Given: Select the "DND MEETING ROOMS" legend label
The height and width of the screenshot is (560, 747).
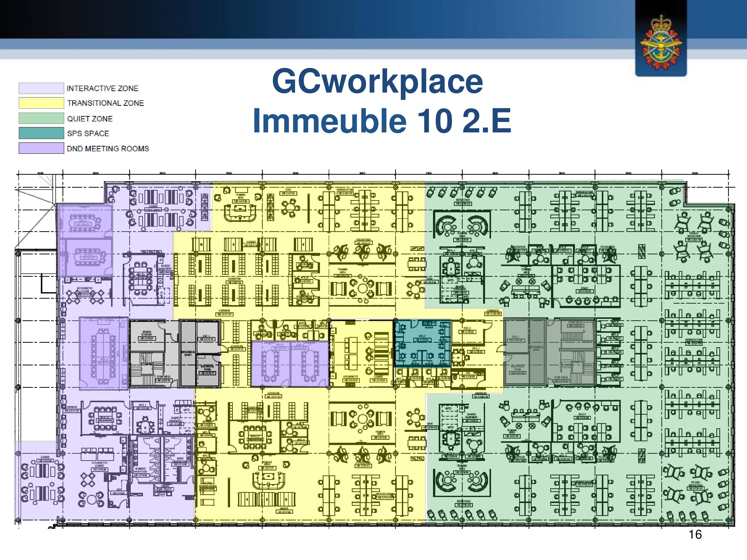Looking at the screenshot, I should tap(108, 149).
